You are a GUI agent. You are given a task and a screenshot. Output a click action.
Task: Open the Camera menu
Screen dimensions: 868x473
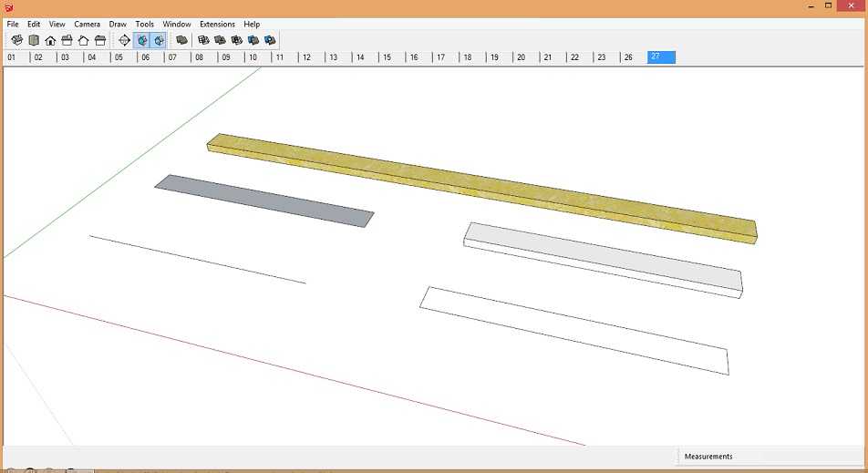pyautogui.click(x=87, y=24)
